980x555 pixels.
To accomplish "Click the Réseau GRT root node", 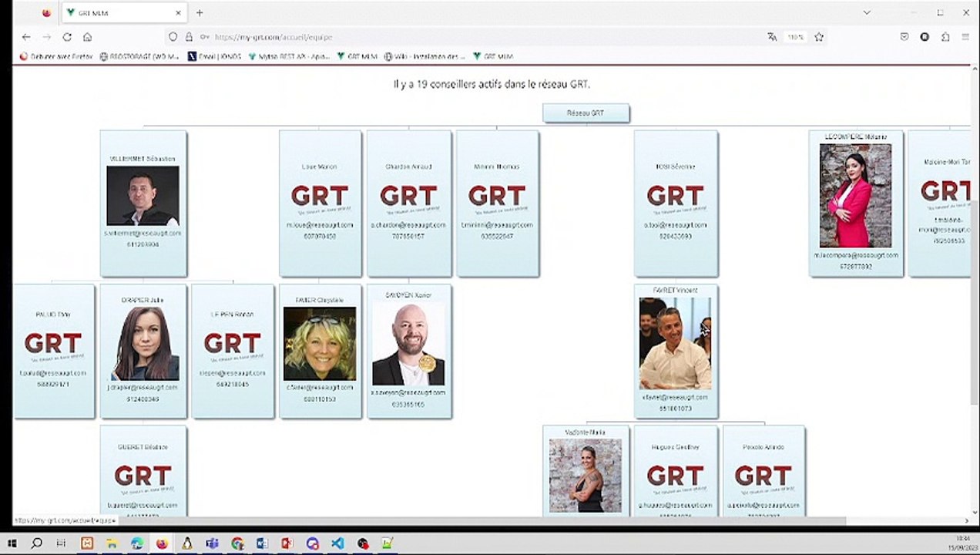I will (586, 113).
